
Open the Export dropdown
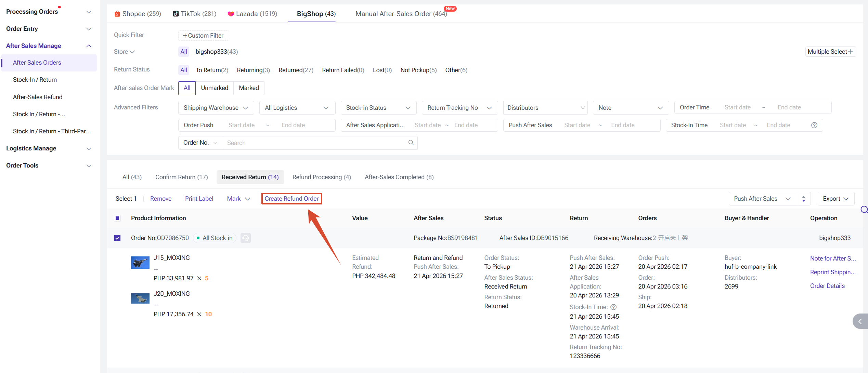tap(835, 199)
